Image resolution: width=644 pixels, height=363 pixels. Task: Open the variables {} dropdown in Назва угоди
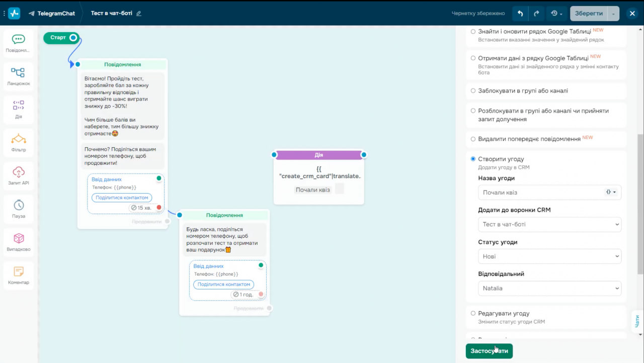click(x=611, y=192)
